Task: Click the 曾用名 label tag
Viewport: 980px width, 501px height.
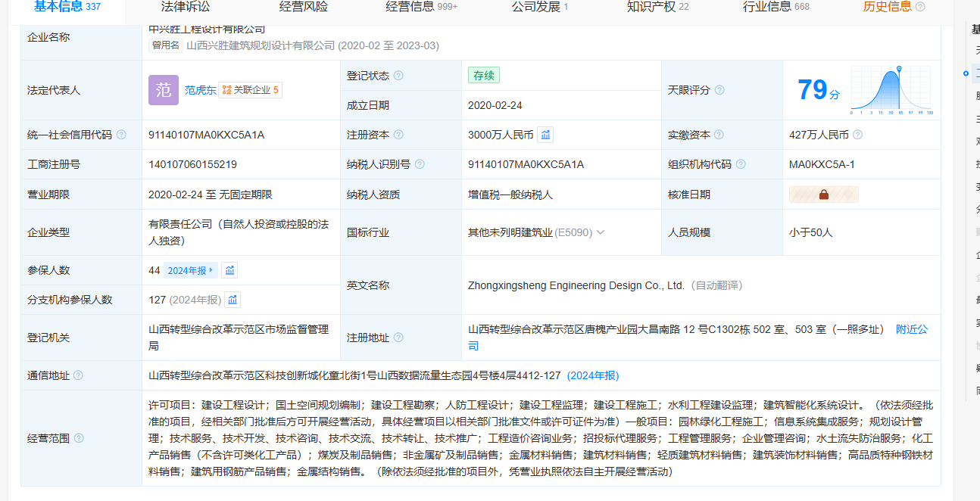Action: [x=166, y=45]
